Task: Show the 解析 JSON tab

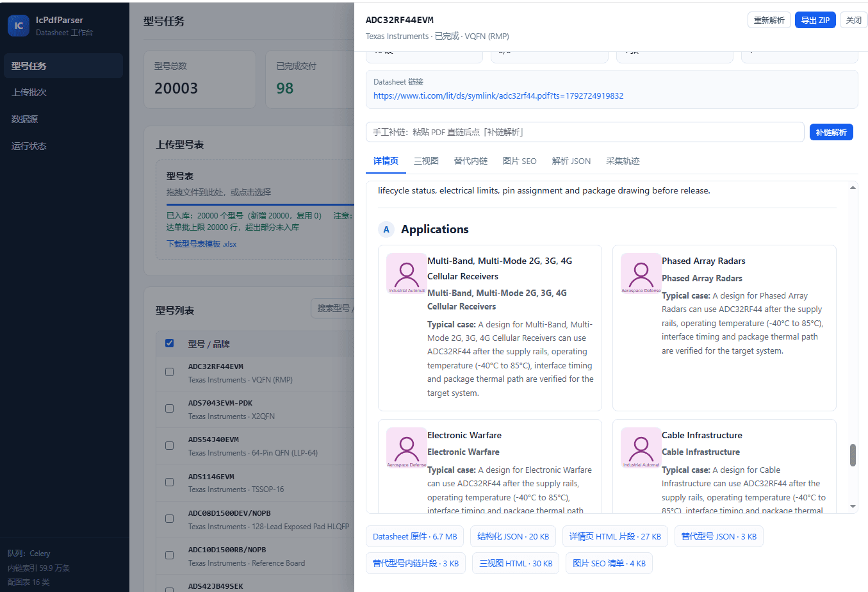Action: pyautogui.click(x=571, y=161)
